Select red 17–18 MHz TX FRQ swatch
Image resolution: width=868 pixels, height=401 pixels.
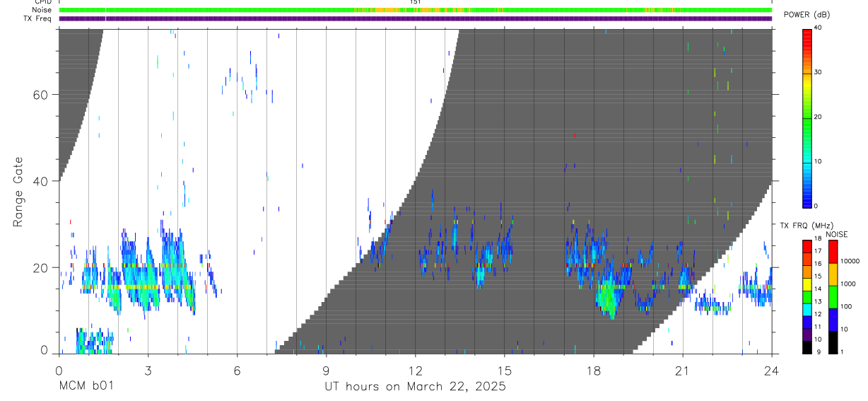[x=807, y=247]
